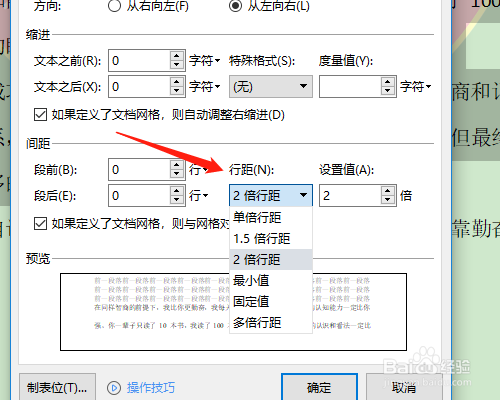Decrease the 段后(E) spacing with down arrow
The width and height of the screenshot is (500, 400).
point(177,200)
